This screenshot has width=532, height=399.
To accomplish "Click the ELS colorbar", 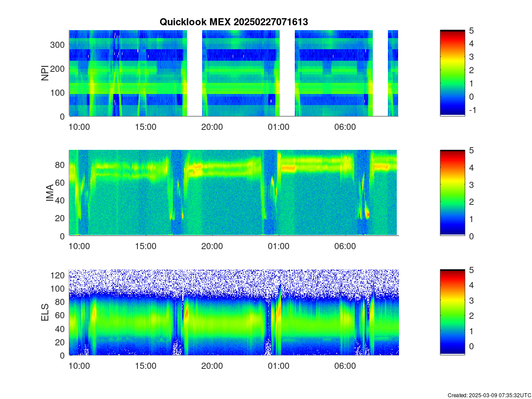I will click(453, 312).
